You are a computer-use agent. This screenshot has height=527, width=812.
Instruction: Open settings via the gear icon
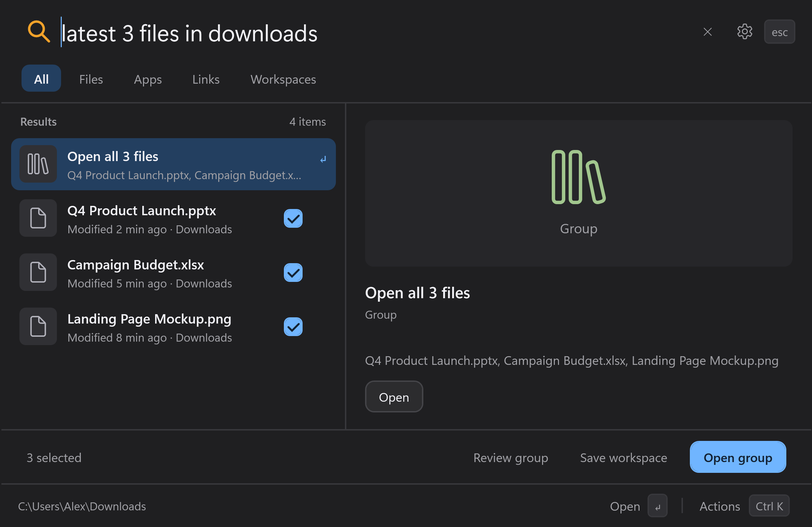point(745,32)
